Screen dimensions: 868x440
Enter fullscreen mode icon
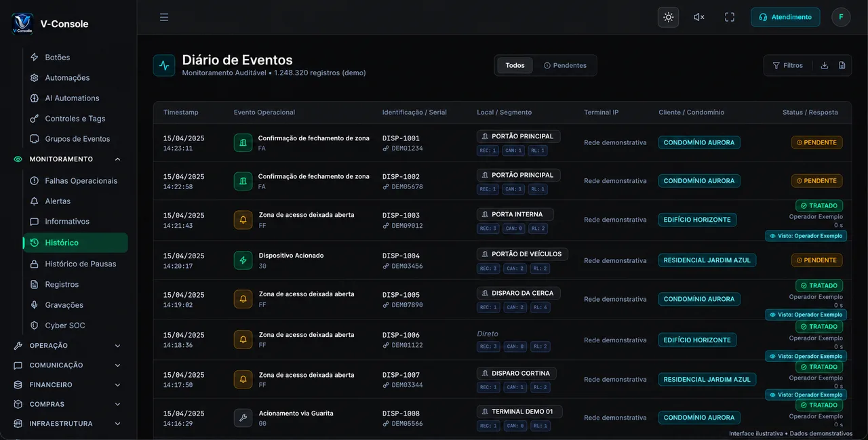(730, 17)
